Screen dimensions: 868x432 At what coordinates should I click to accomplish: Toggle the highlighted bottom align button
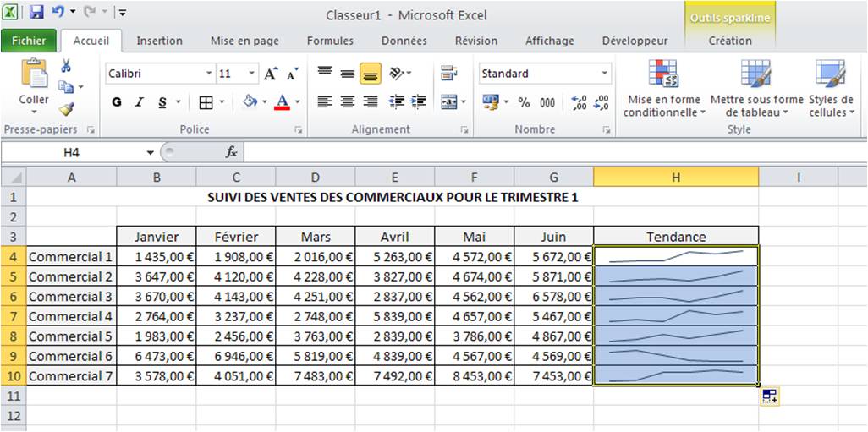371,74
